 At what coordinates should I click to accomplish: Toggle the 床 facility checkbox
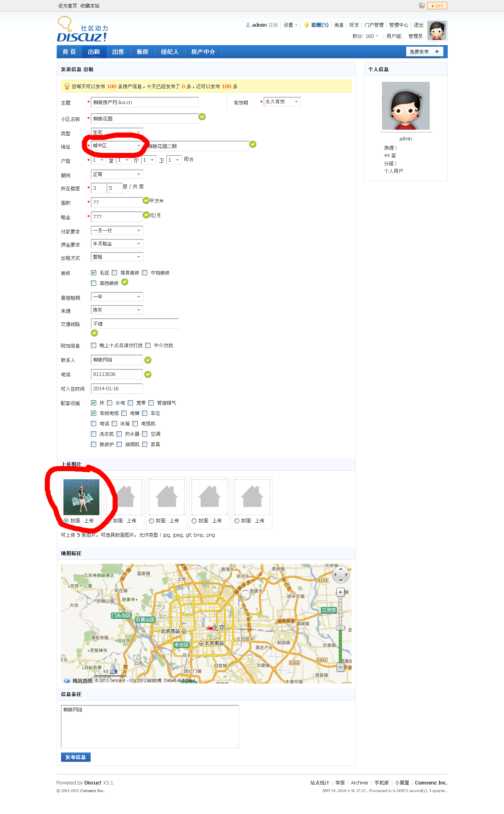tap(94, 403)
